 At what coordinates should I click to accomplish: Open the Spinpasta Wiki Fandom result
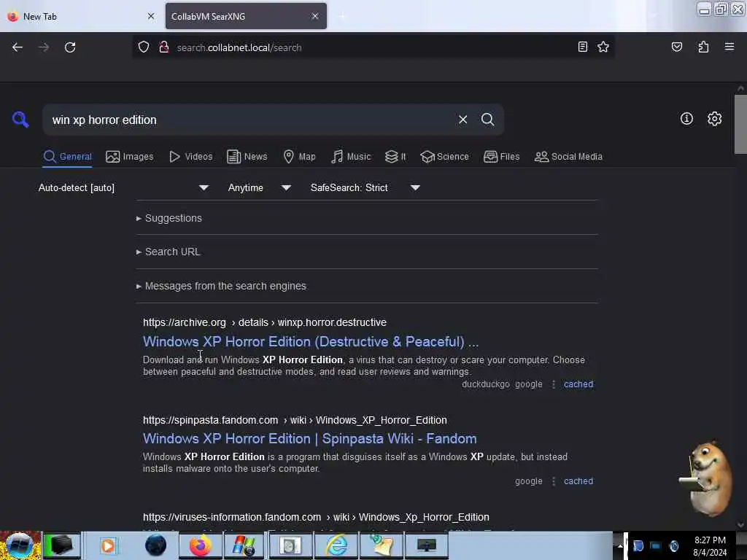(309, 438)
